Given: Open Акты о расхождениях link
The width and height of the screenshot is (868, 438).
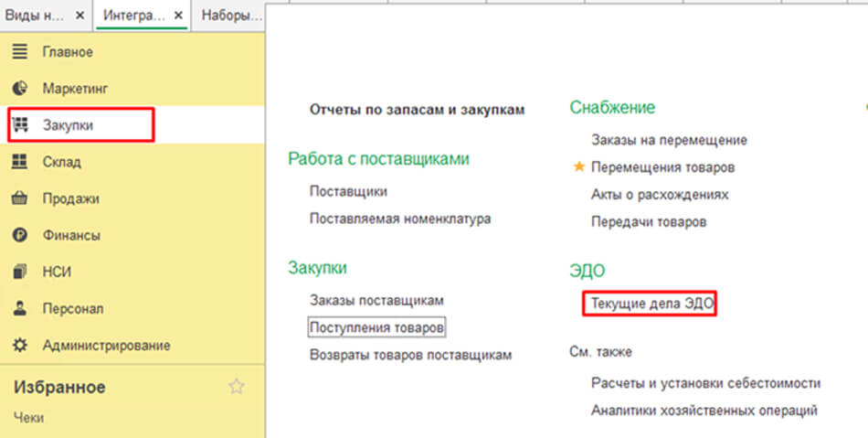Looking at the screenshot, I should [647, 195].
